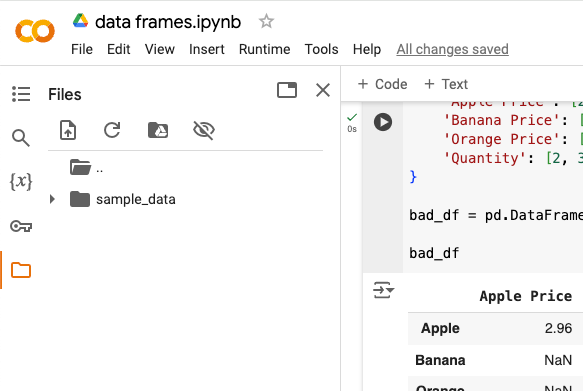Image resolution: width=583 pixels, height=391 pixels.
Task: Select the Files folder sidebar icon
Action: click(21, 270)
